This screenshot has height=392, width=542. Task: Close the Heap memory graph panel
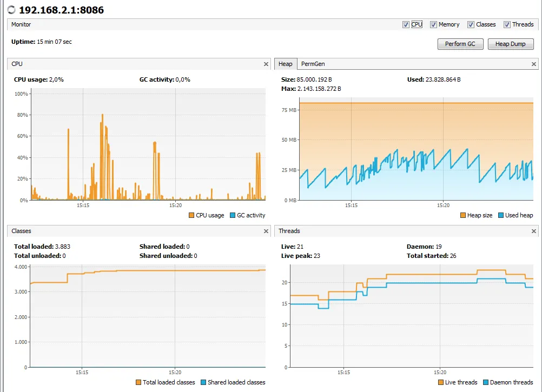tap(534, 64)
